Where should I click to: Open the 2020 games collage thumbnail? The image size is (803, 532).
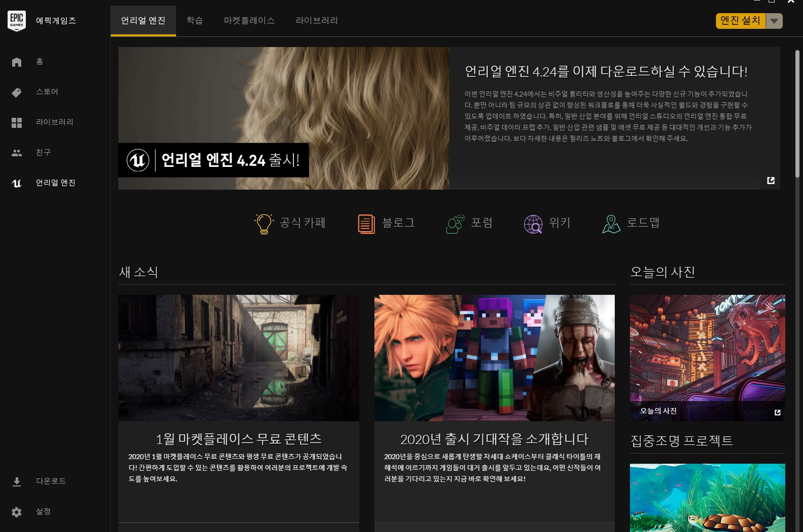(494, 358)
